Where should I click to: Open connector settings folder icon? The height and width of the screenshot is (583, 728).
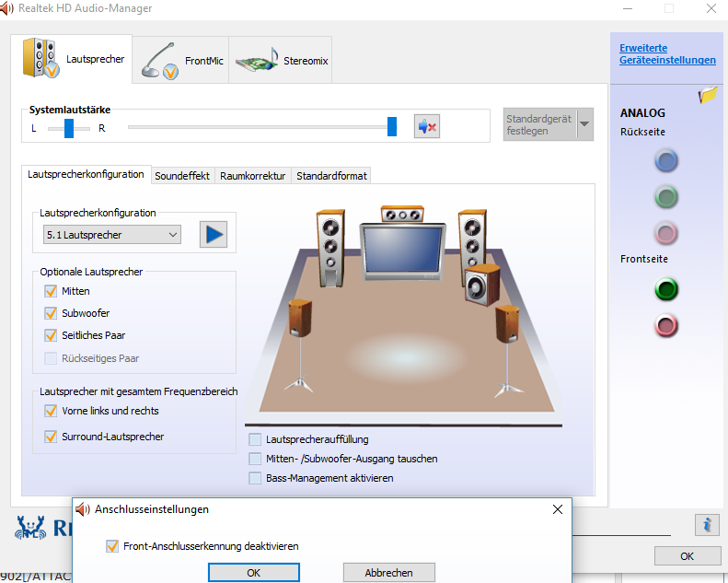[x=708, y=95]
